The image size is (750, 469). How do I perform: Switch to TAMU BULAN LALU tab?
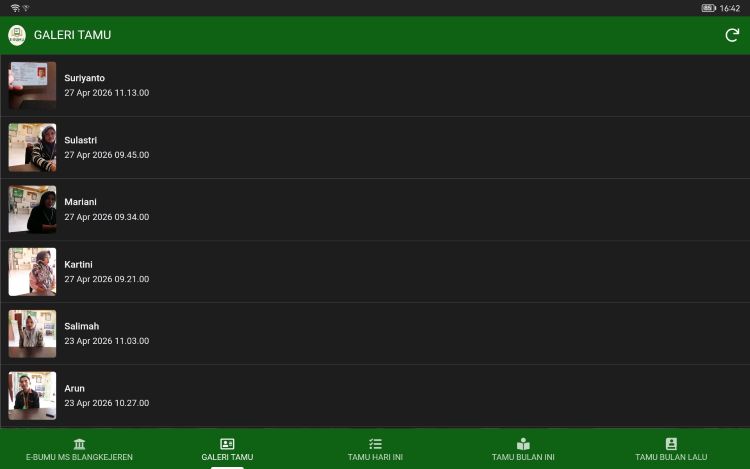[x=671, y=449]
